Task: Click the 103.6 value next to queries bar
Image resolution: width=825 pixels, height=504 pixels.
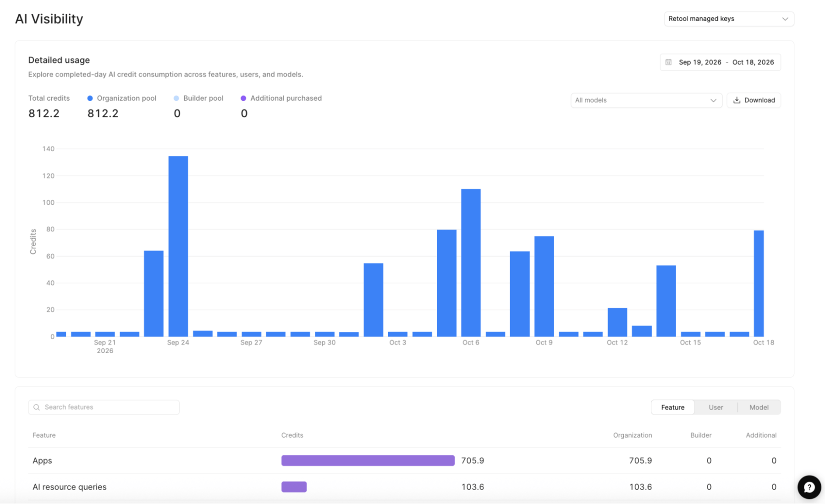Action: tap(473, 487)
